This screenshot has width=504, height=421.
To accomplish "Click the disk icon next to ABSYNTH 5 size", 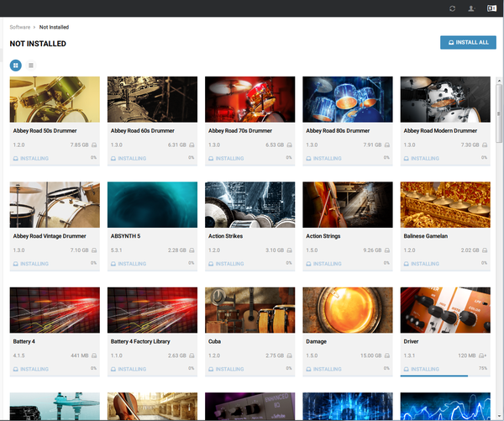I will pos(192,250).
